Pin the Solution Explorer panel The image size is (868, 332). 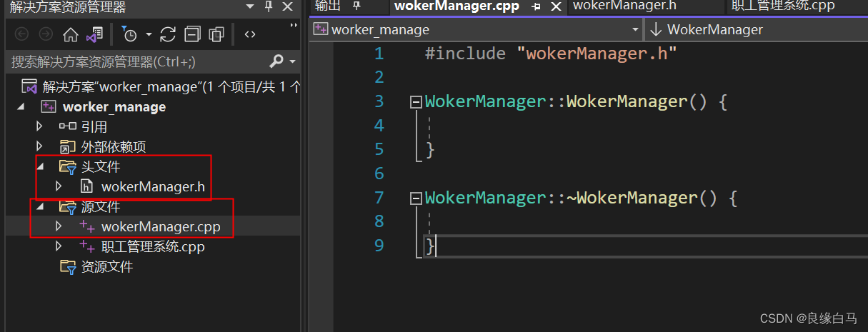[x=269, y=7]
